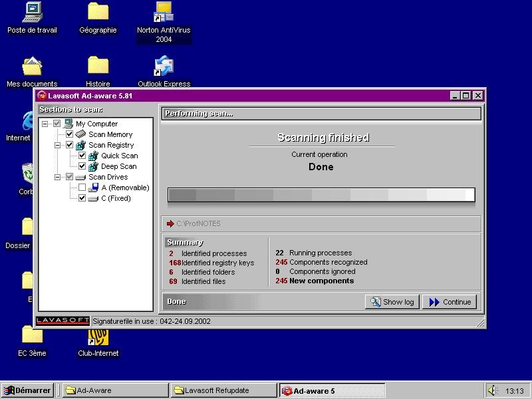
Task: Click the taskbar clock showing 13:13
Action: coord(514,391)
